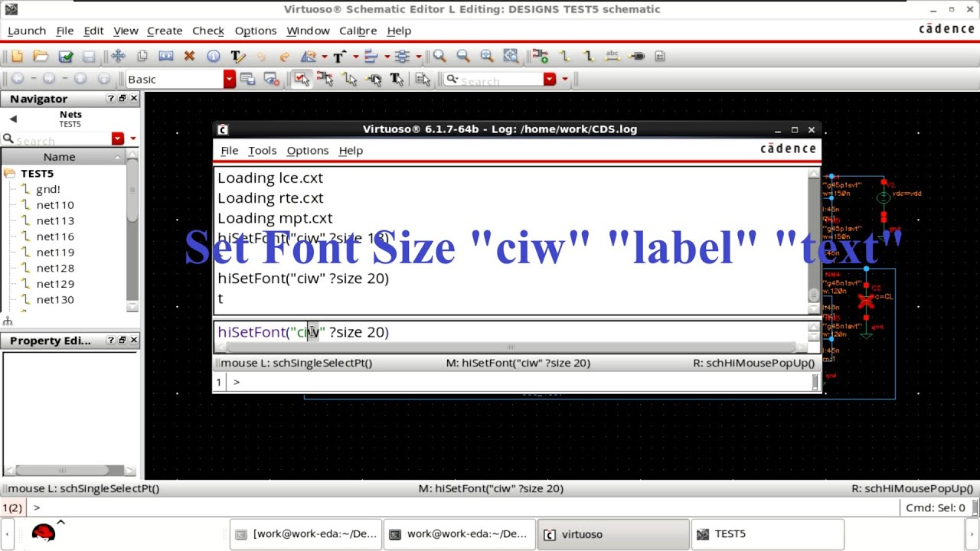Viewport: 980px width, 551px height.
Task: Click the Zoom Out magnifier icon
Action: tap(463, 56)
